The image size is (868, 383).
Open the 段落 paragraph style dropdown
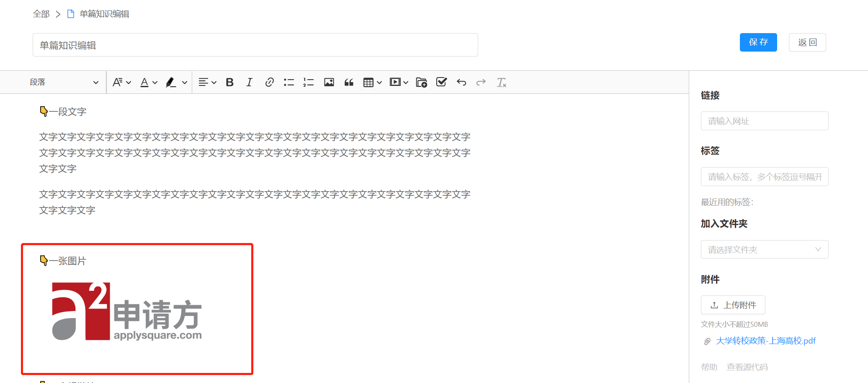(64, 82)
